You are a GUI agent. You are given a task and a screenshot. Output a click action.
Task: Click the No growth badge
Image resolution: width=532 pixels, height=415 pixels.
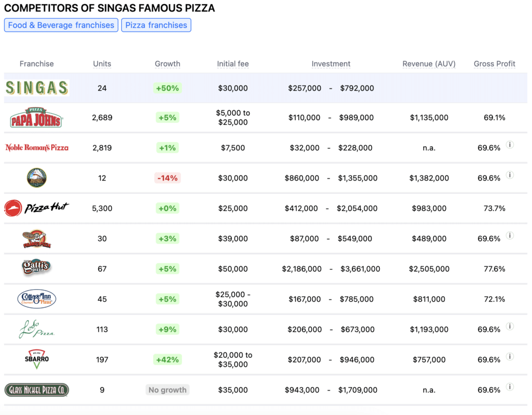coord(167,390)
